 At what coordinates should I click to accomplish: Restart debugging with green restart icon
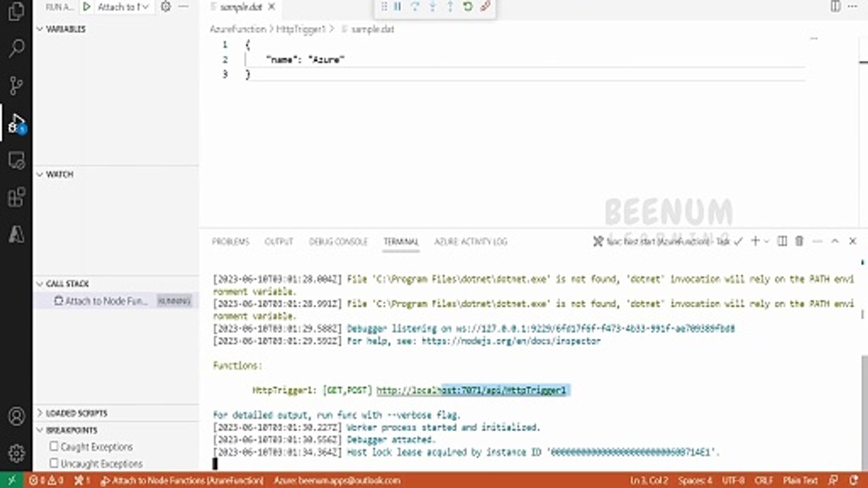point(468,7)
